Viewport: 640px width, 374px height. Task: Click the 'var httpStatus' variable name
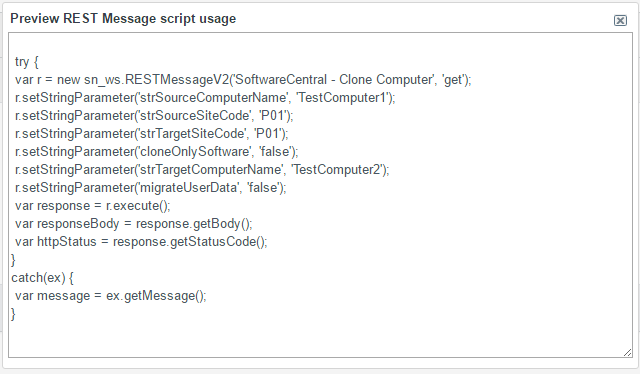(x=56, y=241)
